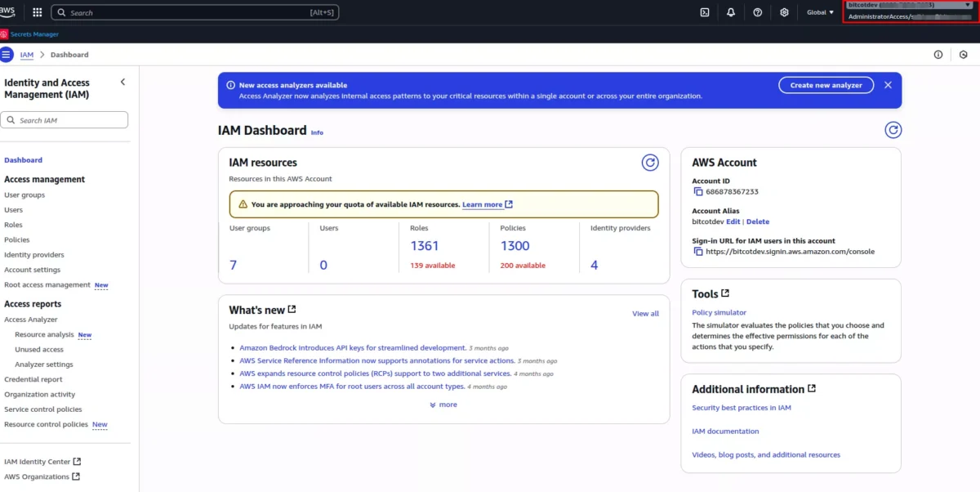View notifications via the bell icon
Screen dimensions: 980x492
point(730,11)
